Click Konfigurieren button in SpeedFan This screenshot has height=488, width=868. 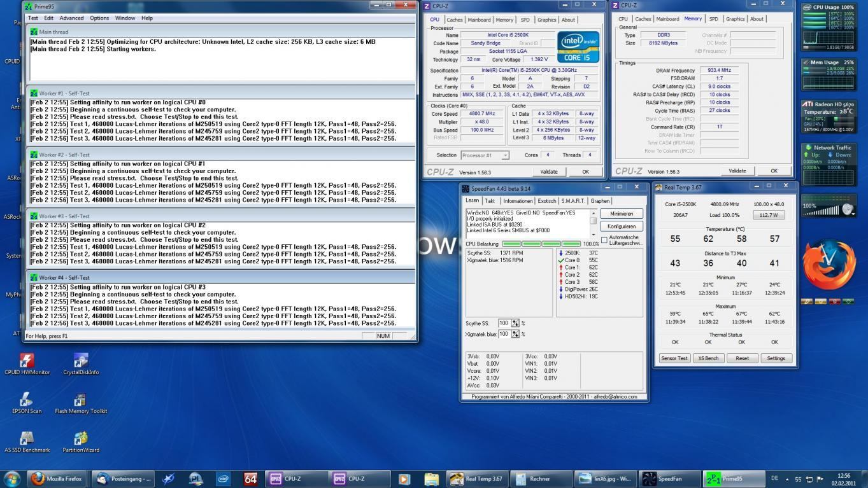(x=622, y=227)
